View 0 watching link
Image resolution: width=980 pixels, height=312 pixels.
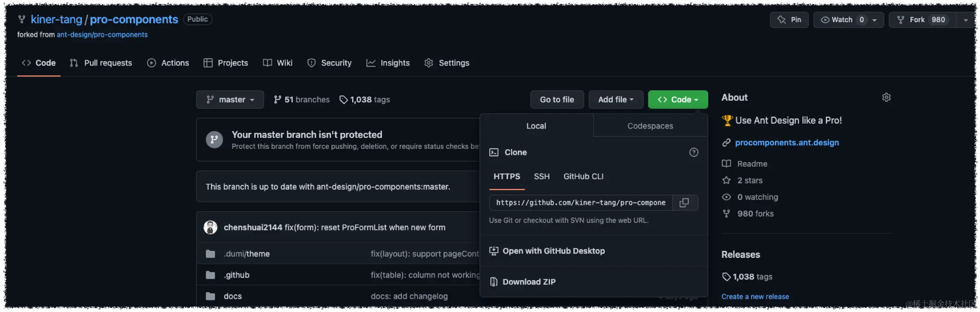tap(750, 197)
